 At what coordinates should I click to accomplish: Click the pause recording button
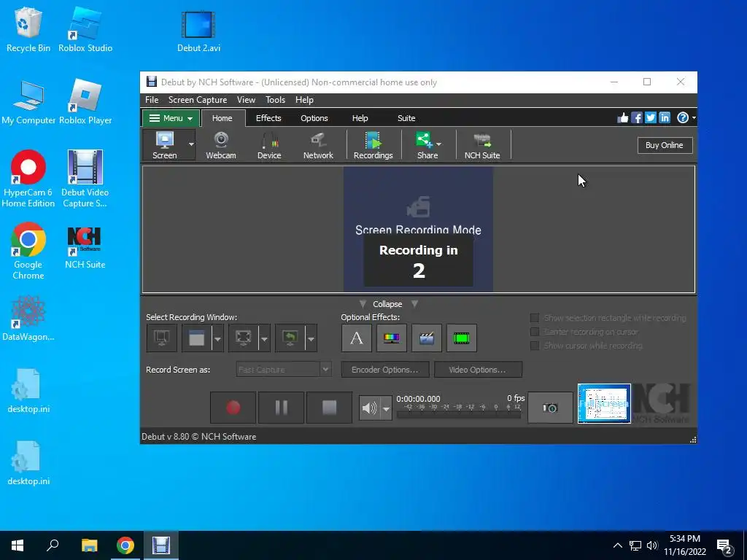(281, 408)
